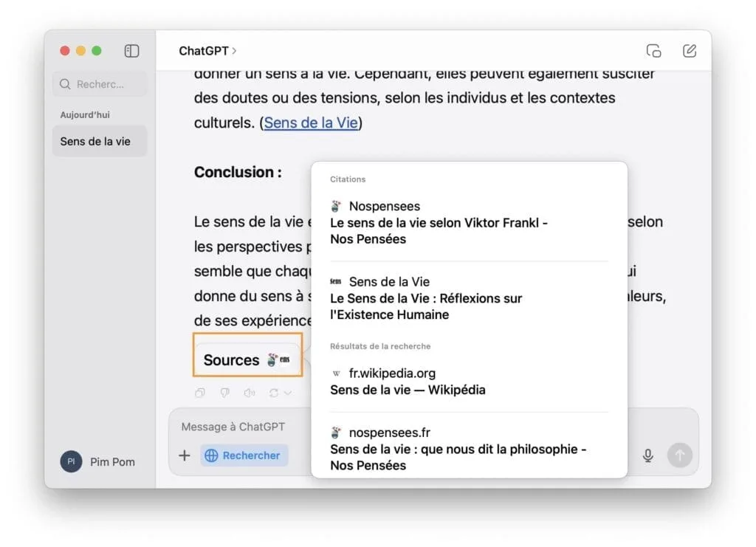
Task: Regenerate the response with refresh icon
Action: pyautogui.click(x=274, y=393)
